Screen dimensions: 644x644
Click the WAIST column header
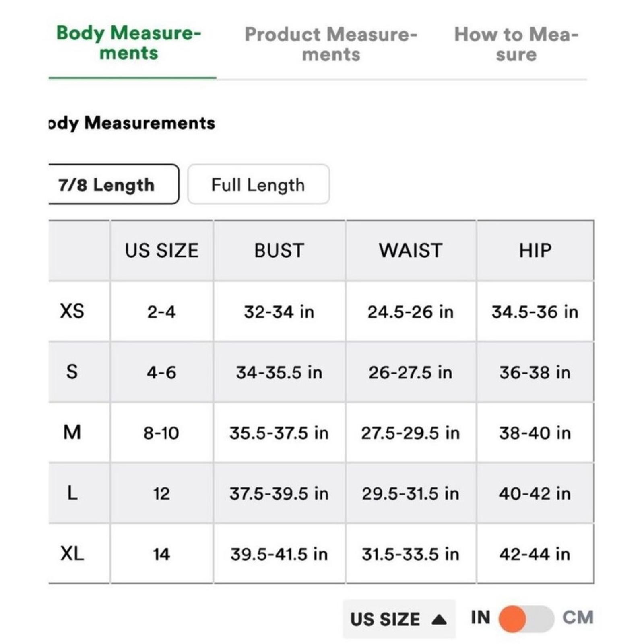pos(411,250)
